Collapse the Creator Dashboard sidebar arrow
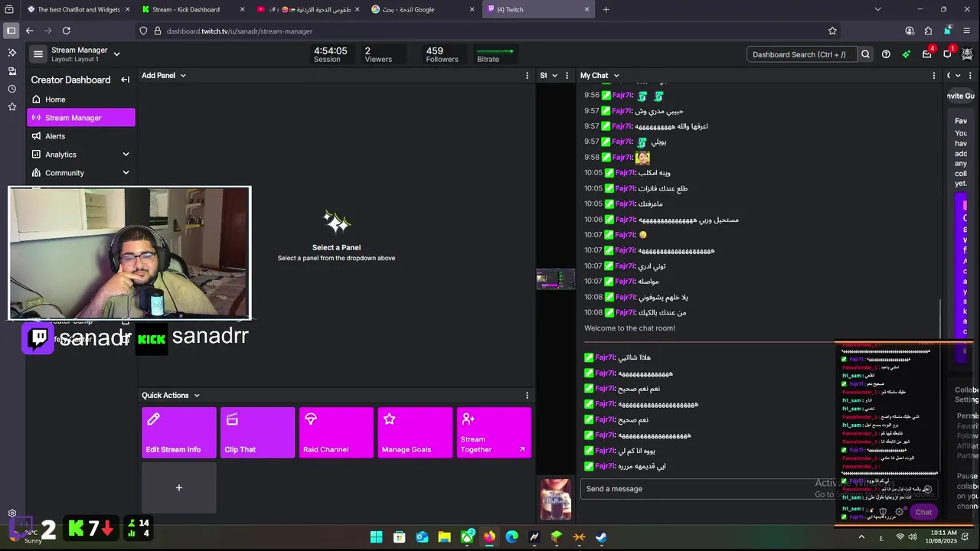This screenshot has width=980, height=551. pos(125,80)
